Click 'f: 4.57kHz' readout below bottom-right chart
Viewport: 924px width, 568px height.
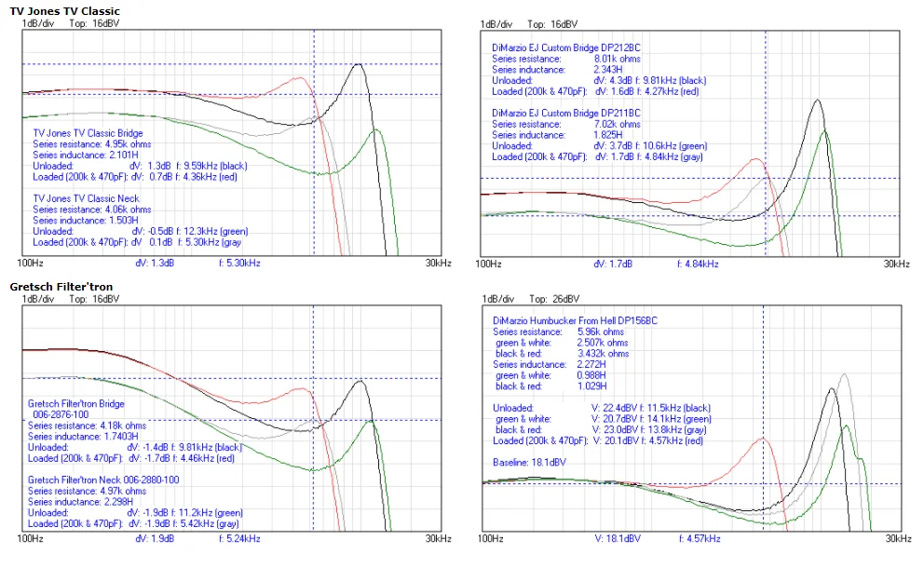pos(700,538)
